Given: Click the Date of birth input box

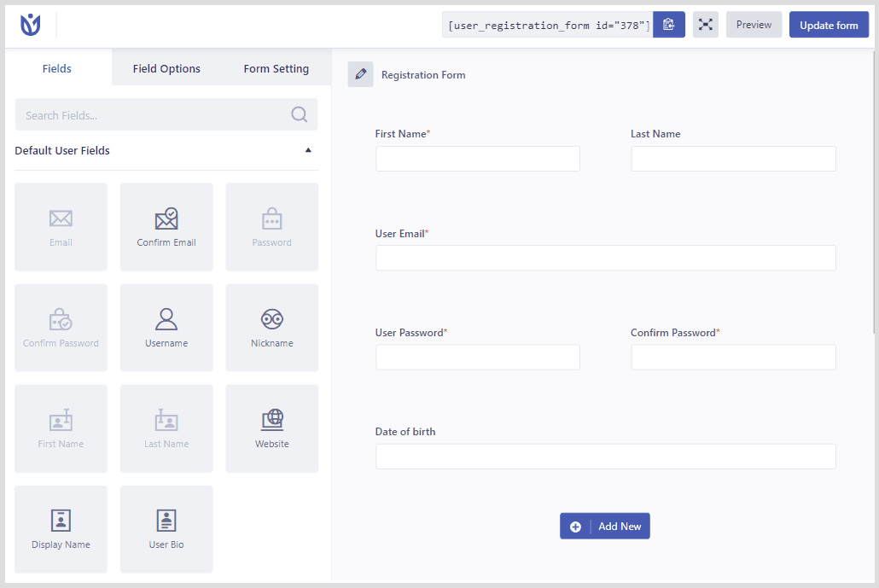Looking at the screenshot, I should click(x=605, y=457).
